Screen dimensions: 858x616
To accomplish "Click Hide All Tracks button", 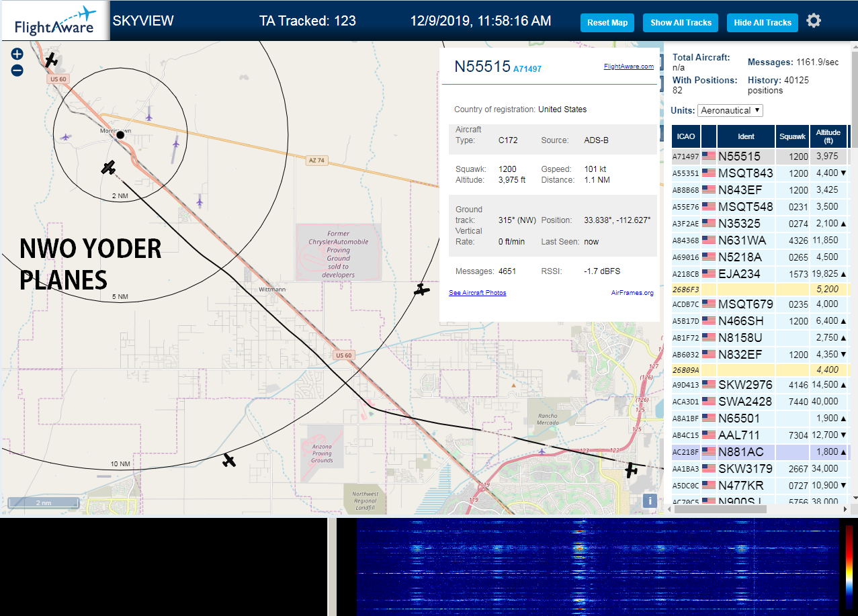I will 763,22.
